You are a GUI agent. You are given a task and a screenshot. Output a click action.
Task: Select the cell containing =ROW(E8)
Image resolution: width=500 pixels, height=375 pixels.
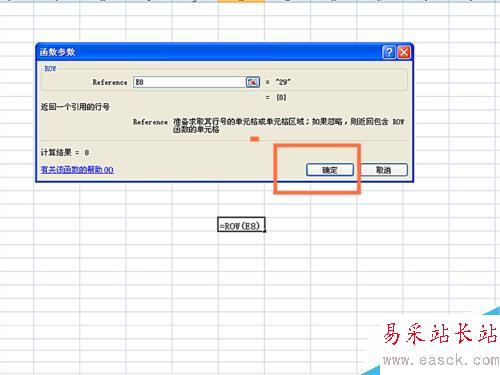[x=241, y=225]
